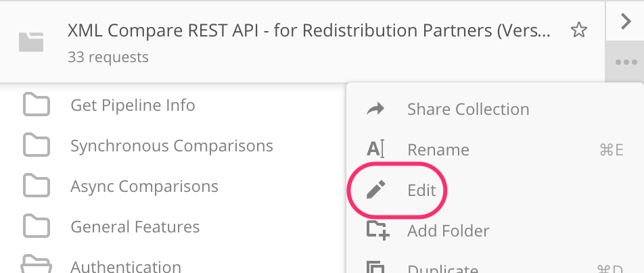The image size is (644, 273).
Task: Click the XML Compare REST API collection title
Action: pos(310,30)
